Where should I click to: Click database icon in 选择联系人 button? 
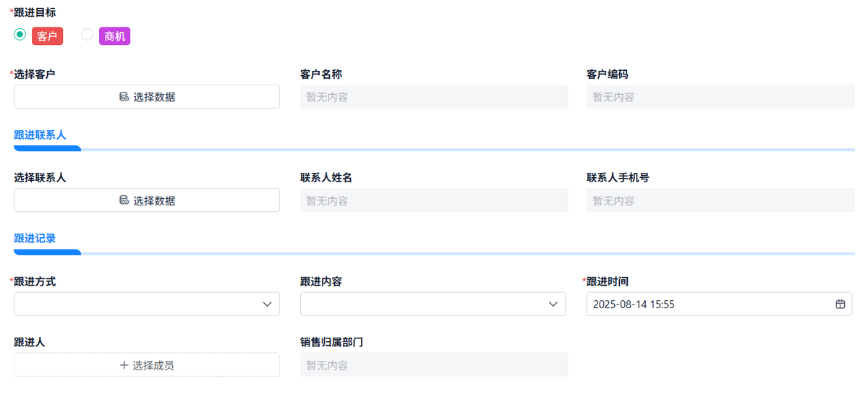point(124,200)
